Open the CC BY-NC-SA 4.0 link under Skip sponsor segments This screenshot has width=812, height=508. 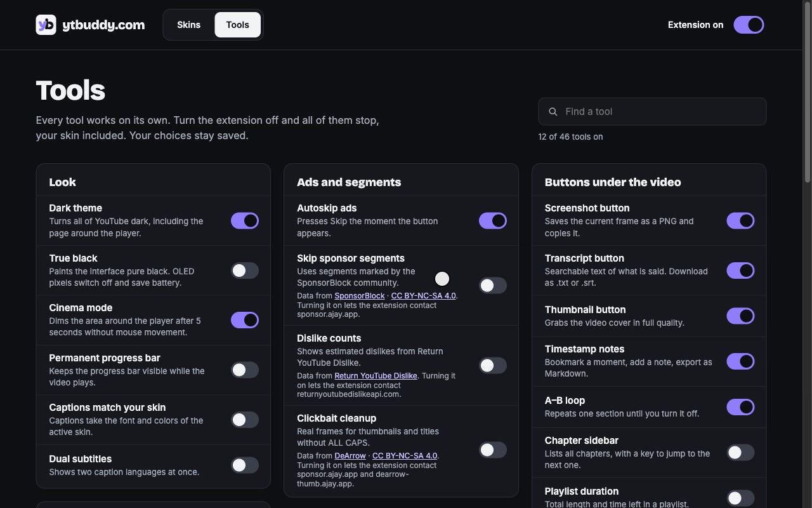[x=423, y=296]
